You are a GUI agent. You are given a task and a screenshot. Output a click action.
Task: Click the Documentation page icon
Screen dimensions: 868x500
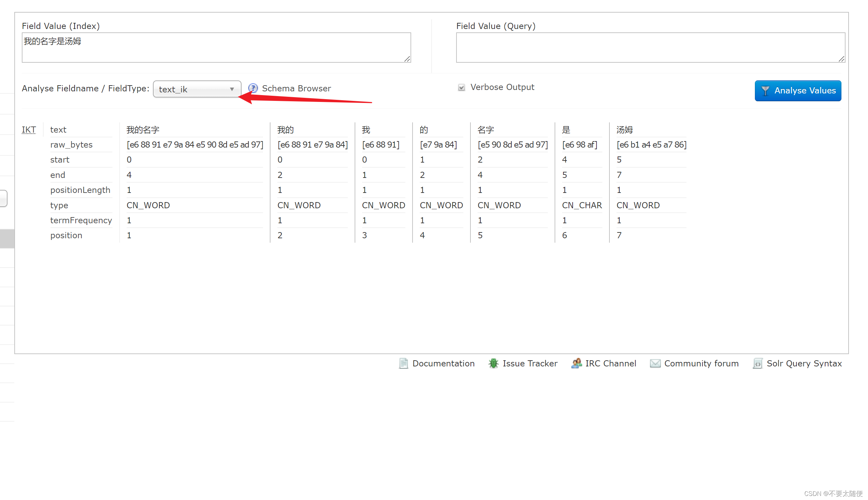pos(403,363)
